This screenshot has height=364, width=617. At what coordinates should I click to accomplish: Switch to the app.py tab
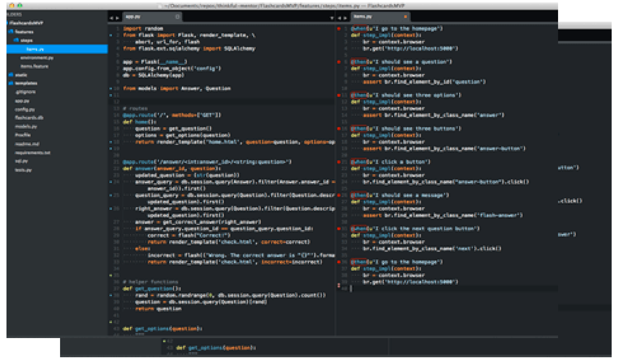[153, 17]
